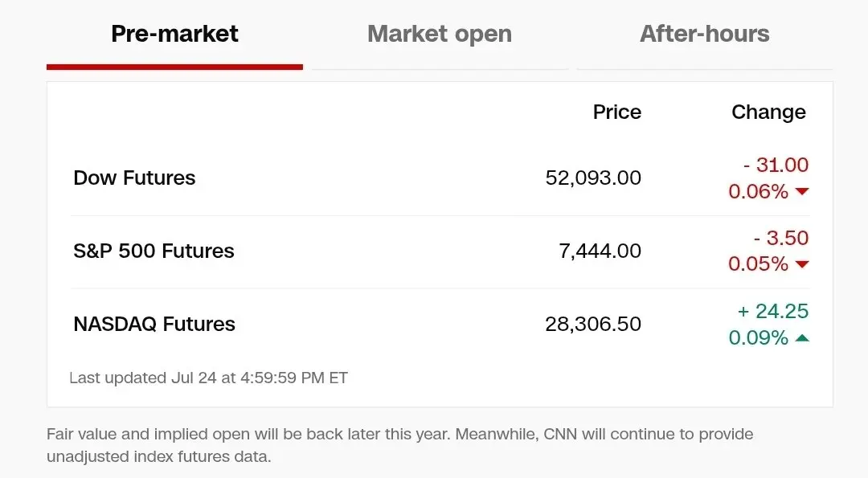Image resolution: width=868 pixels, height=478 pixels.
Task: Click the Dow change value - 31.00
Action: click(776, 165)
